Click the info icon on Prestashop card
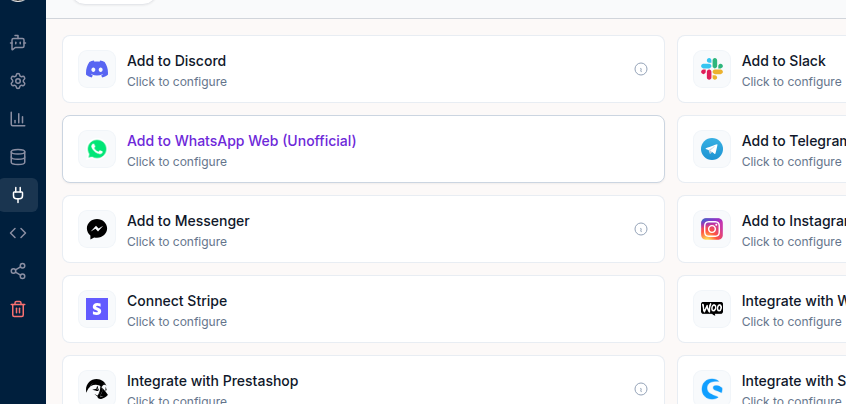 [x=640, y=389]
